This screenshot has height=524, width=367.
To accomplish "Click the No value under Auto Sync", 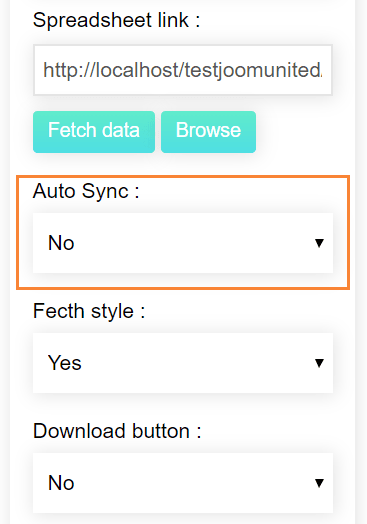I will 61,243.
